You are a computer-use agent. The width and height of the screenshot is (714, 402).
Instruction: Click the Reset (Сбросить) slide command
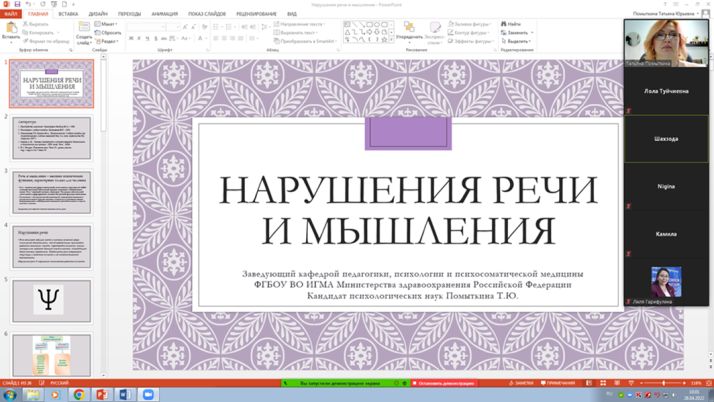pos(108,33)
